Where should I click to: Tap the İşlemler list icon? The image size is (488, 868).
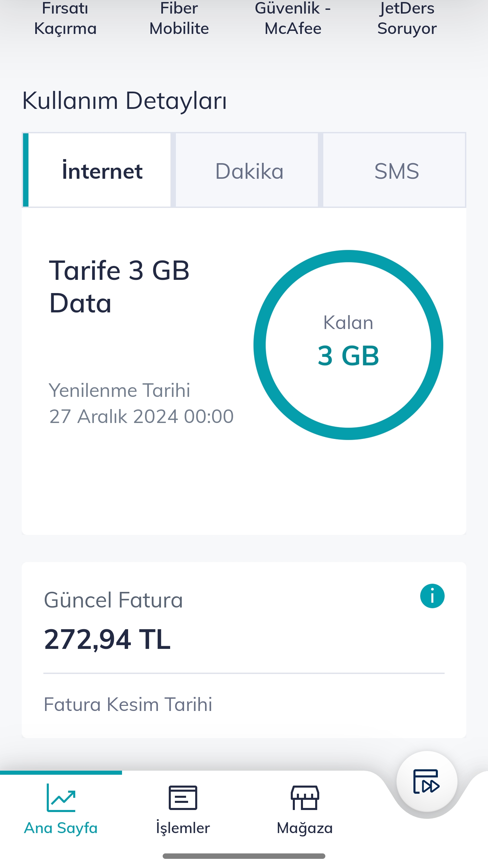point(183,798)
